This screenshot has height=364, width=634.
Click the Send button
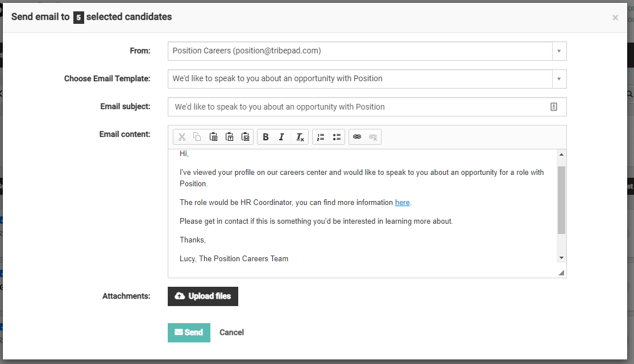[x=189, y=333]
